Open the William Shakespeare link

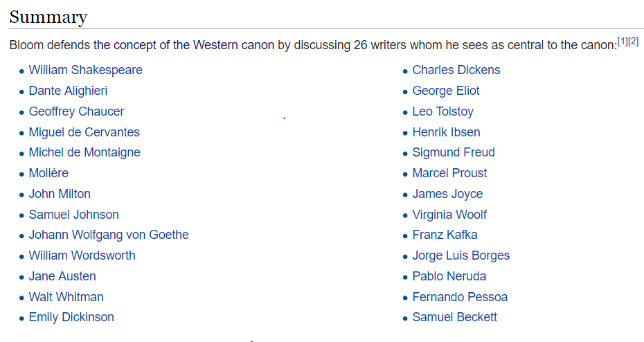(85, 70)
